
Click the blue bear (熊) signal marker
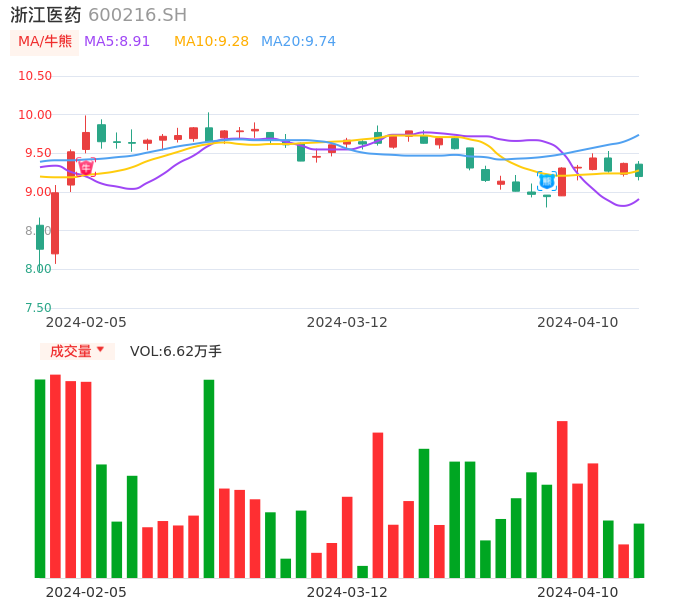click(546, 181)
